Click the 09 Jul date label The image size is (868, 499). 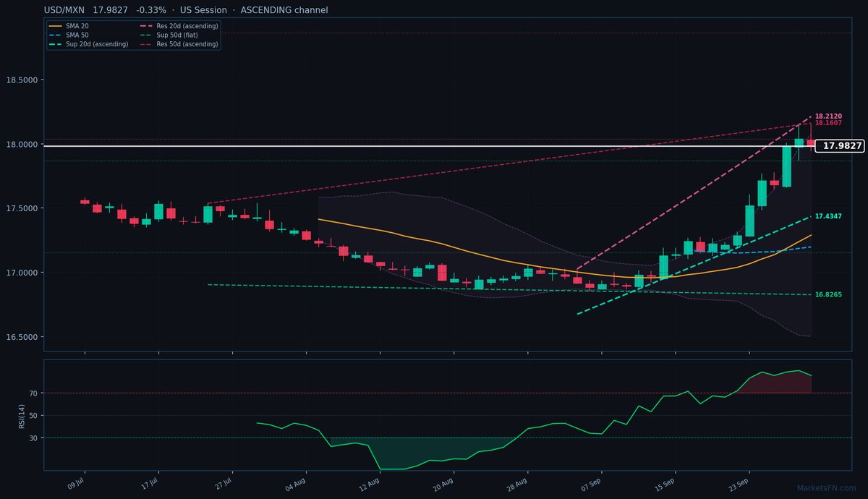[x=77, y=483]
